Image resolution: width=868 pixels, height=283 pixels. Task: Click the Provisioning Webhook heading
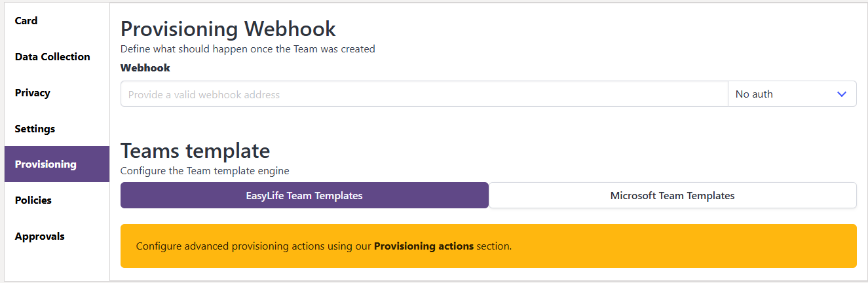(228, 29)
